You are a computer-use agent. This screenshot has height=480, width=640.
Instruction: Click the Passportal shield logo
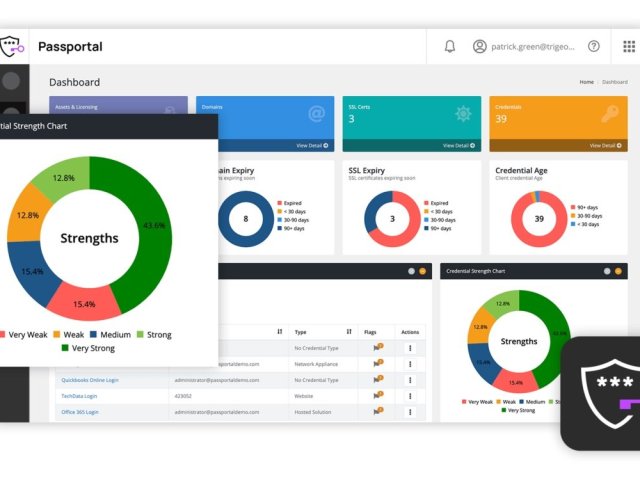click(11, 47)
